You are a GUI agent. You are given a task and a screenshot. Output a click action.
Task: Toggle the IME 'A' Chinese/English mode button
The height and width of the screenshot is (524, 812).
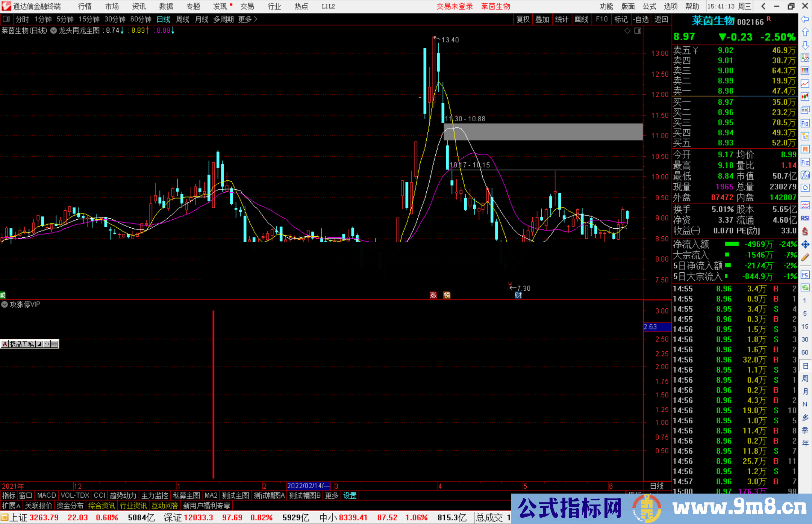pos(5,344)
